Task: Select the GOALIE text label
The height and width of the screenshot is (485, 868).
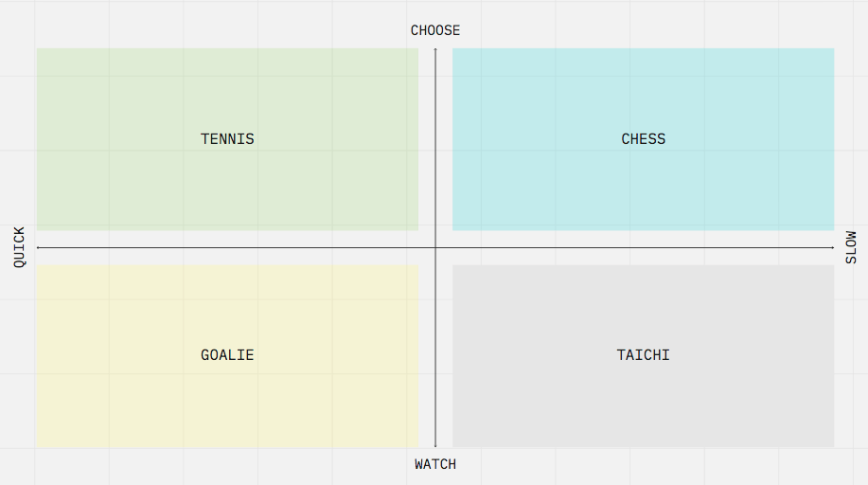Action: click(x=227, y=355)
